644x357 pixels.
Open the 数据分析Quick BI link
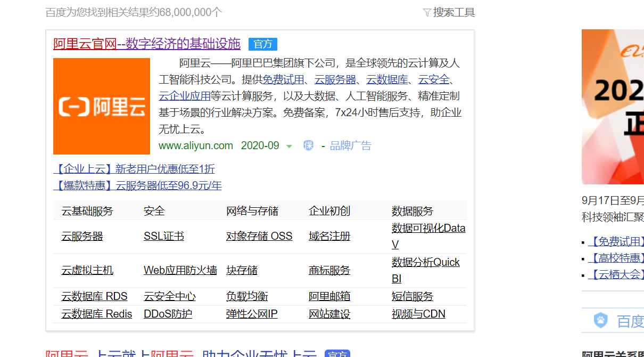pyautogui.click(x=426, y=270)
